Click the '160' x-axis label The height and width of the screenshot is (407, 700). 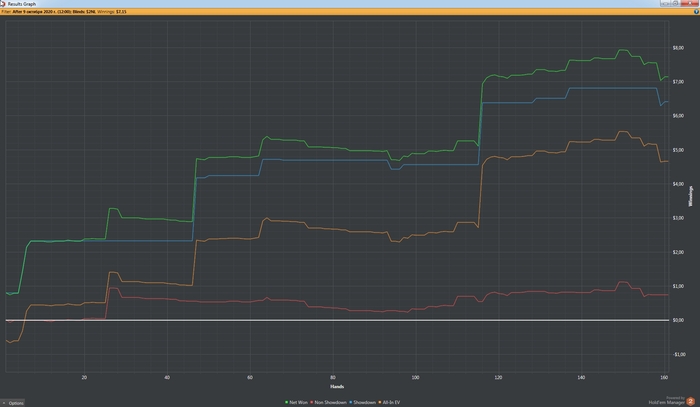664,377
